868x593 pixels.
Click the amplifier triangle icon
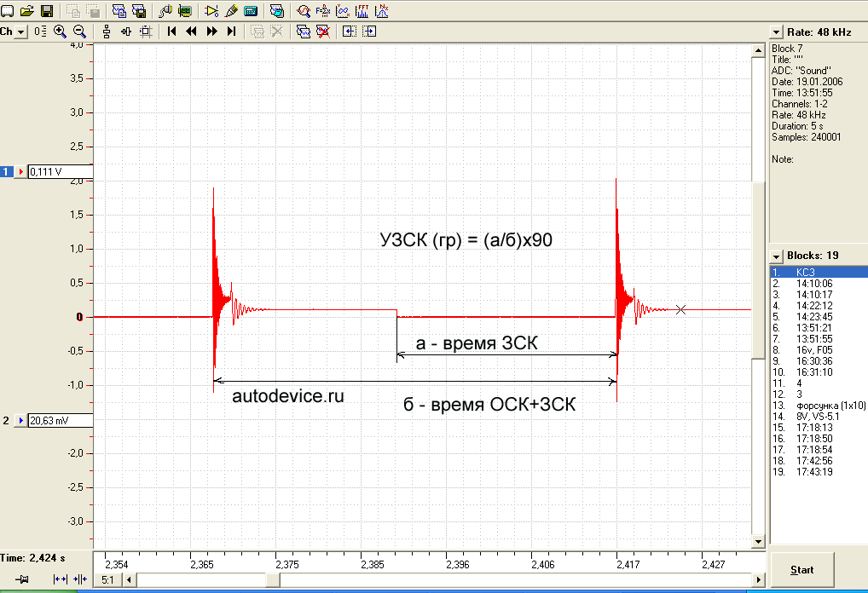point(211,11)
